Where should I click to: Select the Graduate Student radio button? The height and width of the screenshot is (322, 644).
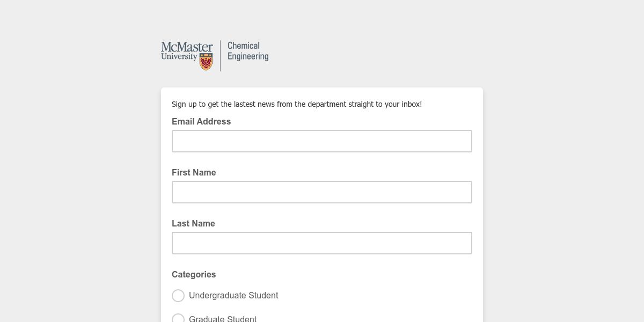(x=178, y=319)
